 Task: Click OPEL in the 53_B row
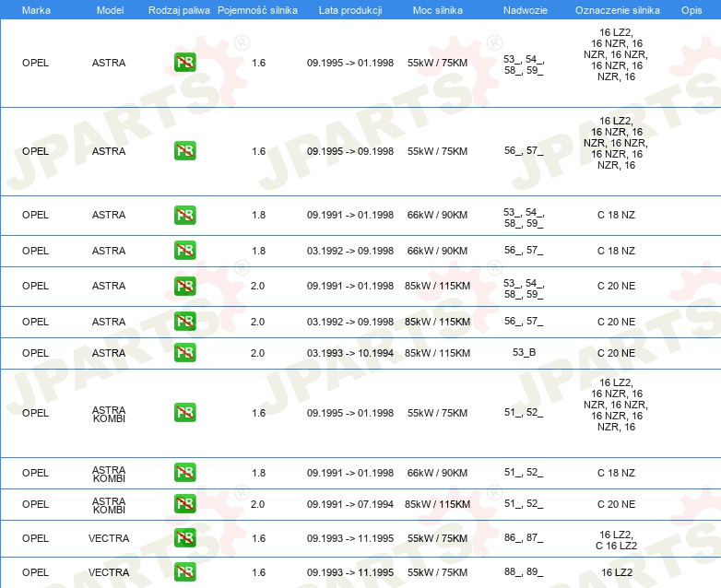[35, 353]
